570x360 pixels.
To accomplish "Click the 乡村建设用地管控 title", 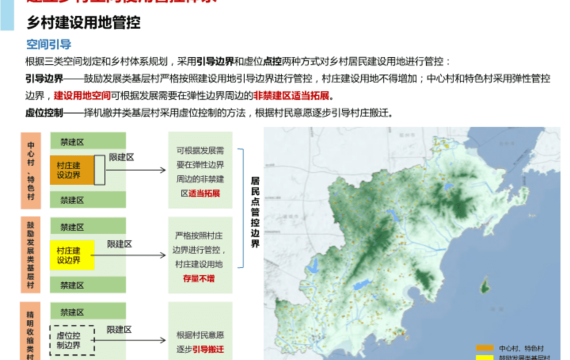I will tap(83, 23).
